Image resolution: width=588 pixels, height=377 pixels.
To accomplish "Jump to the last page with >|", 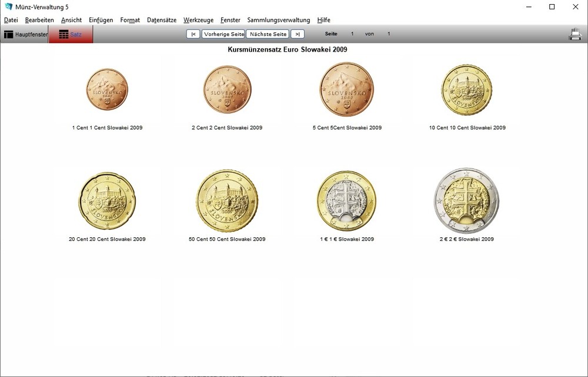I will tap(297, 33).
